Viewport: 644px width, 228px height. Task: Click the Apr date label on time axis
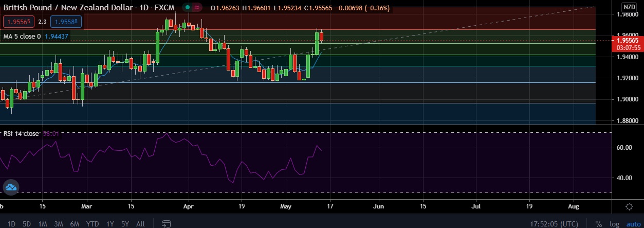coord(189,206)
